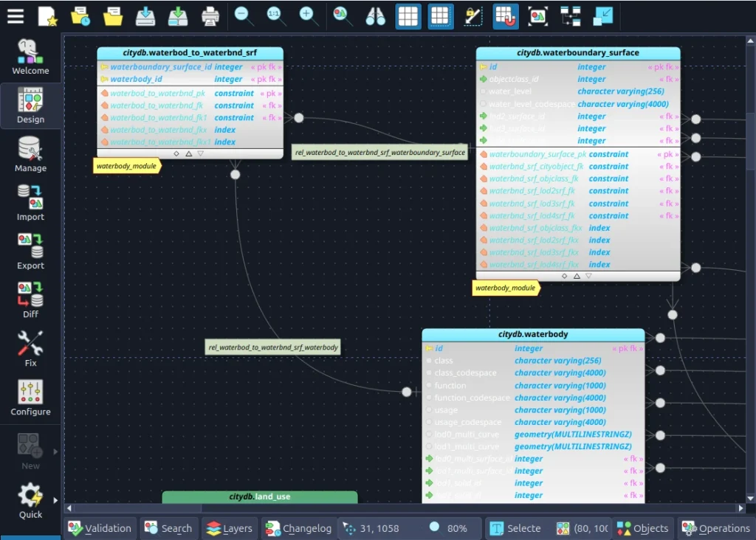This screenshot has height=540, width=756.
Task: Open the hamburger main menu
Action: click(x=16, y=16)
